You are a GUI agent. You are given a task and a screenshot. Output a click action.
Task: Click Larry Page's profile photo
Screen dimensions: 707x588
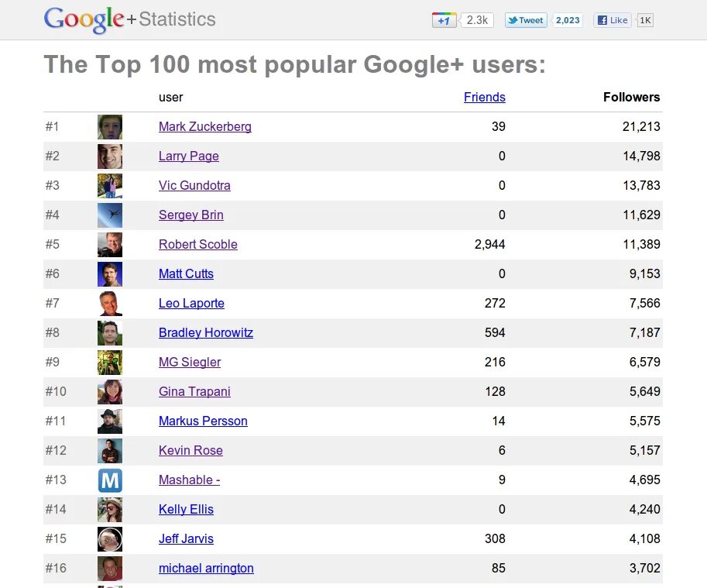pyautogui.click(x=110, y=156)
